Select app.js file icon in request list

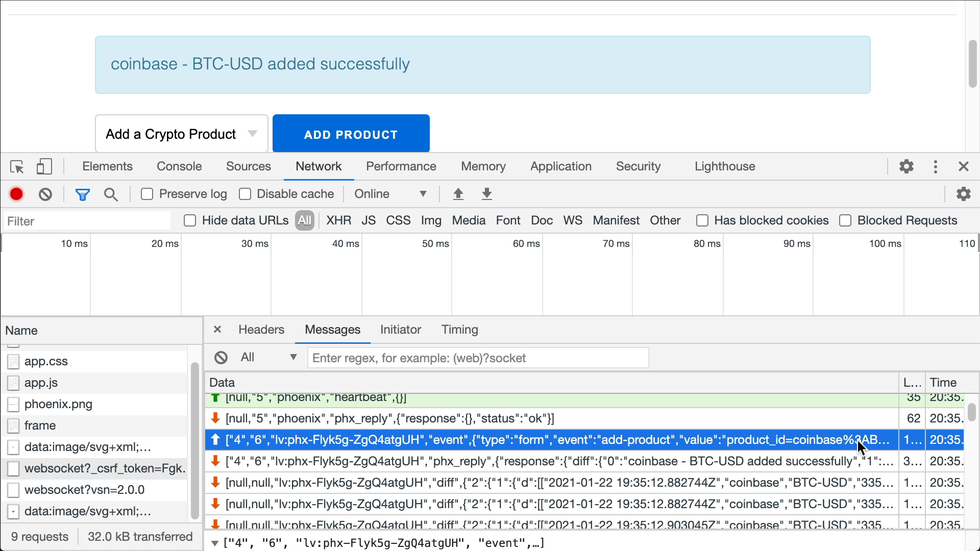[13, 383]
